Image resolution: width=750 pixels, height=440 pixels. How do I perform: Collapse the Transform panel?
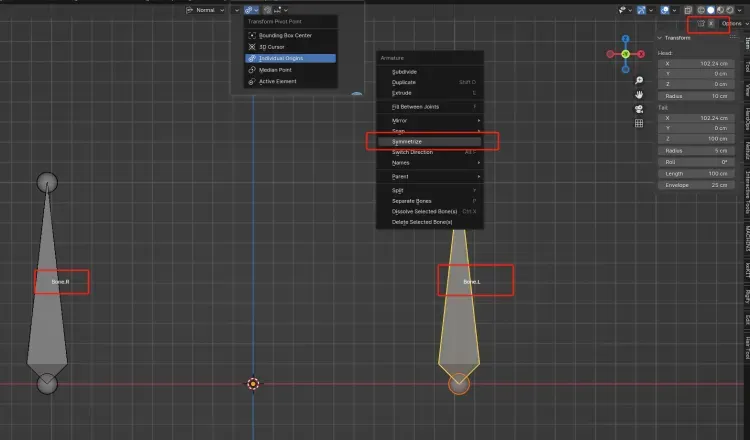pos(660,38)
